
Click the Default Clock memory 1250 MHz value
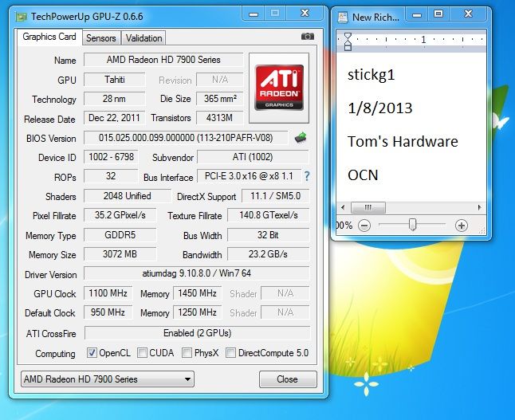point(198,312)
